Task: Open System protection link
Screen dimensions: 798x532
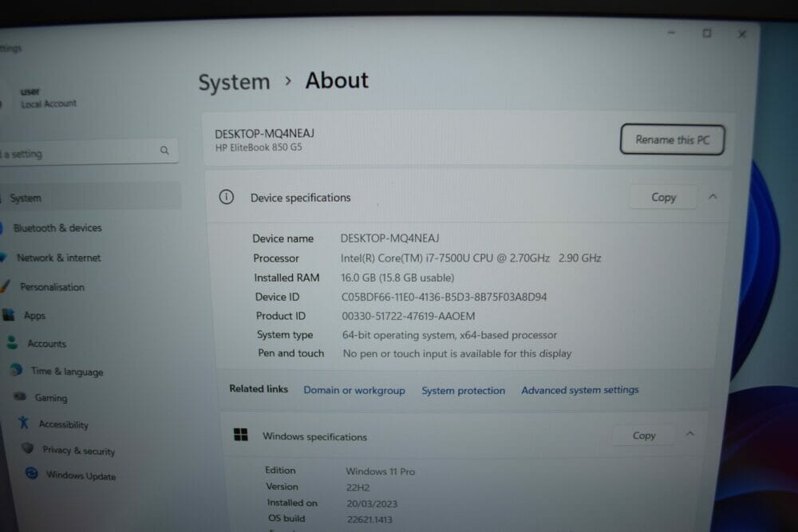Action: click(x=463, y=390)
